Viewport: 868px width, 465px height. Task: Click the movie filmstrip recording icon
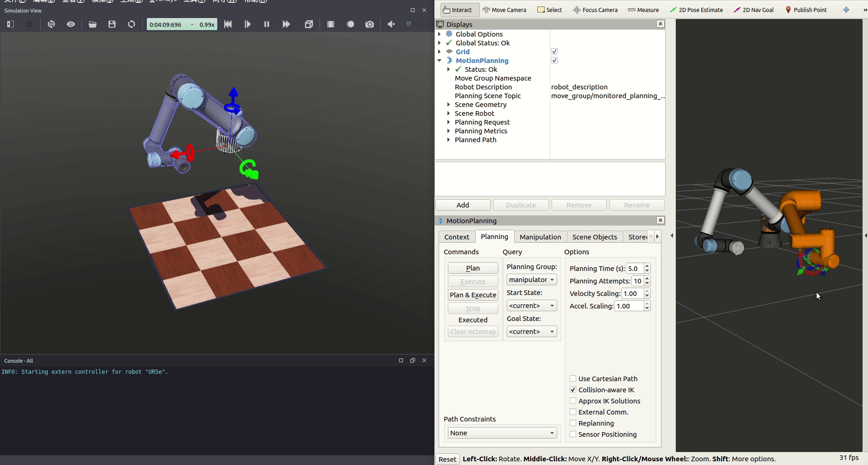pyautogui.click(x=331, y=24)
